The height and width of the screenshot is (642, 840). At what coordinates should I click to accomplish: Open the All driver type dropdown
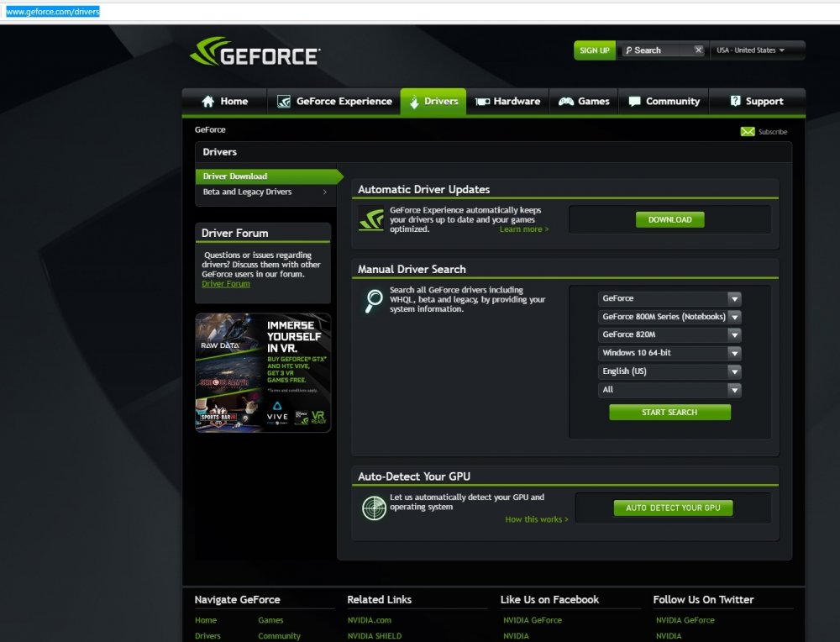pyautogui.click(x=669, y=390)
